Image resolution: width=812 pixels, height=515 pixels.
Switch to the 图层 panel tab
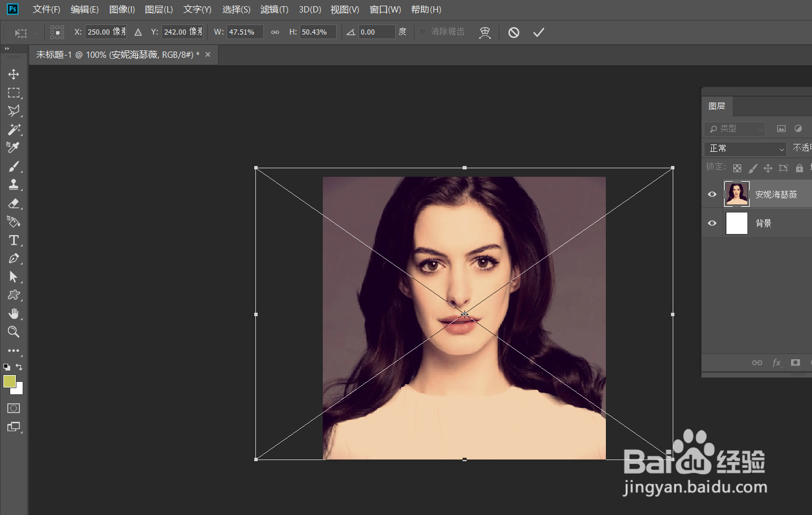coord(716,106)
